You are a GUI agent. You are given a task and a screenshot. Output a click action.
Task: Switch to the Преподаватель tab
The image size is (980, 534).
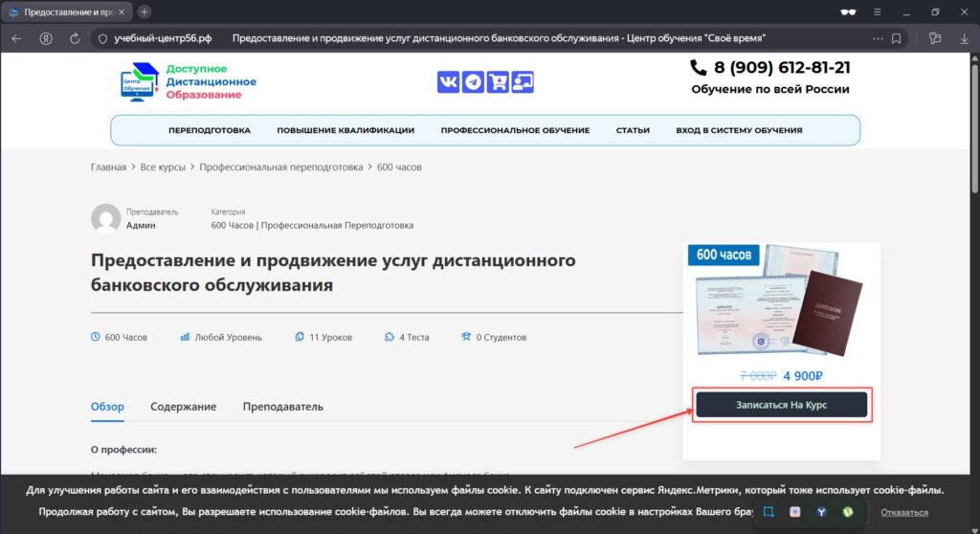(x=282, y=407)
